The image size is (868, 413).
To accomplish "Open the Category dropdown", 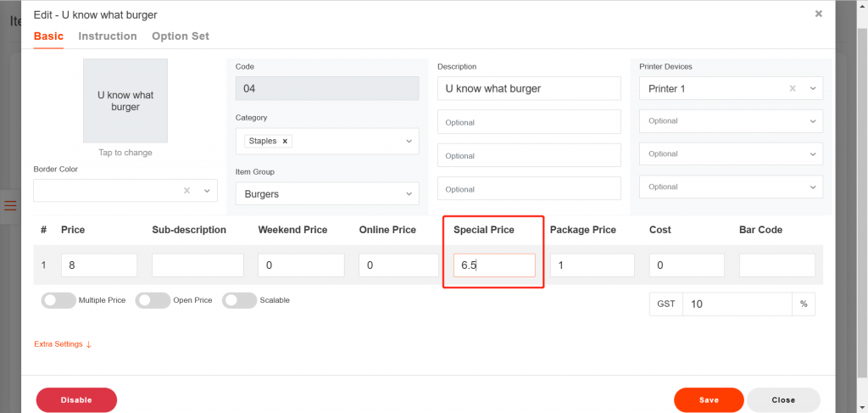I will point(409,142).
